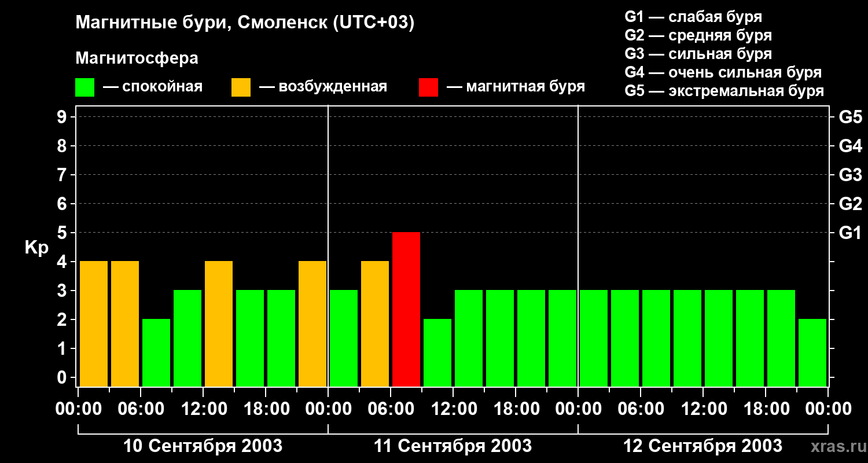The height and width of the screenshot is (463, 868).
Task: Click the orange 'возбужденная' legend swatch
Action: click(x=241, y=87)
